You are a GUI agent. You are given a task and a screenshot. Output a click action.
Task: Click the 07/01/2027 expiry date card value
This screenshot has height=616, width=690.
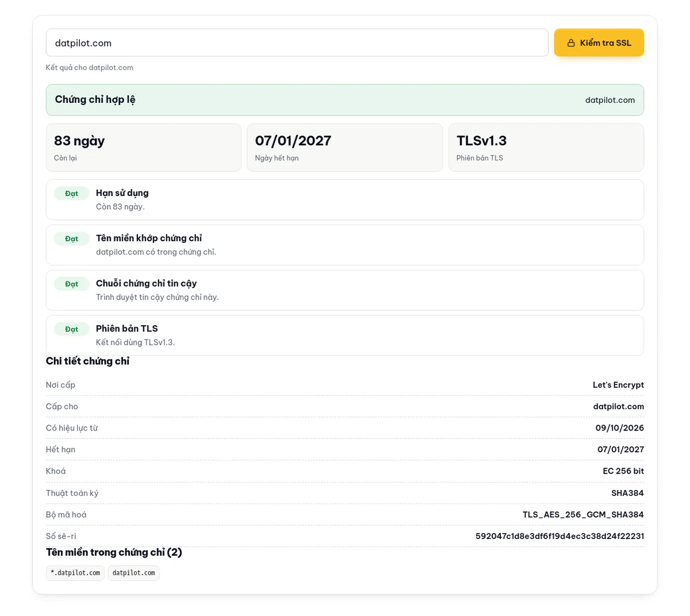293,141
